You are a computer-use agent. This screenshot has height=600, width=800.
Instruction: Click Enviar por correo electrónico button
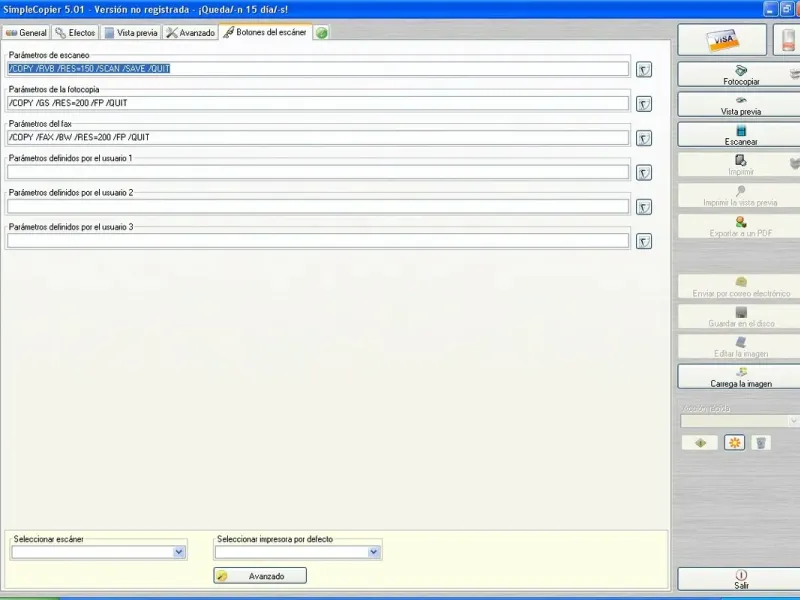click(x=741, y=287)
